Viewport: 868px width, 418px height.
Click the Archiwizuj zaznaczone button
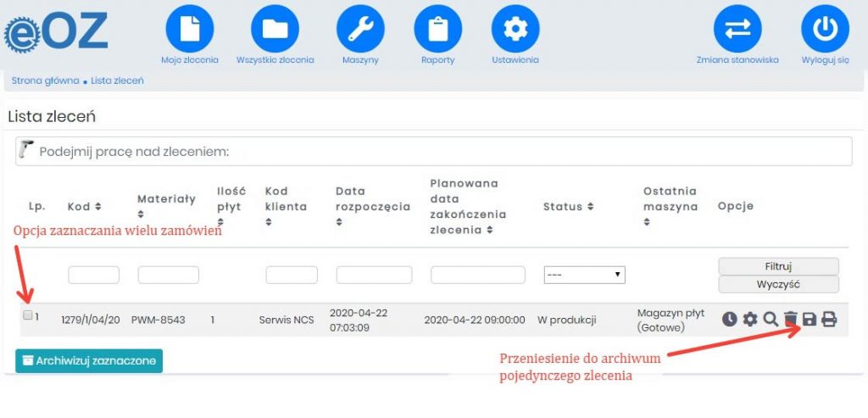[x=89, y=360]
